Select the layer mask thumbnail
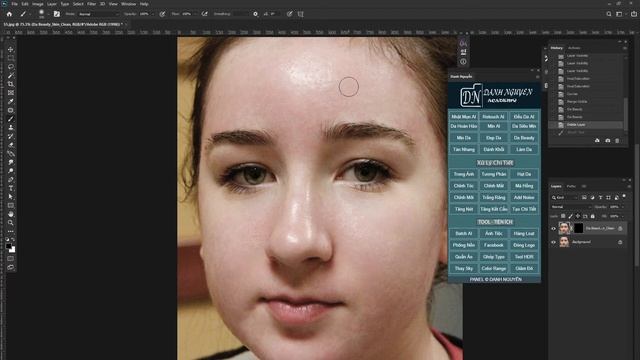Image resolution: width=640 pixels, height=360 pixels. (x=578, y=228)
